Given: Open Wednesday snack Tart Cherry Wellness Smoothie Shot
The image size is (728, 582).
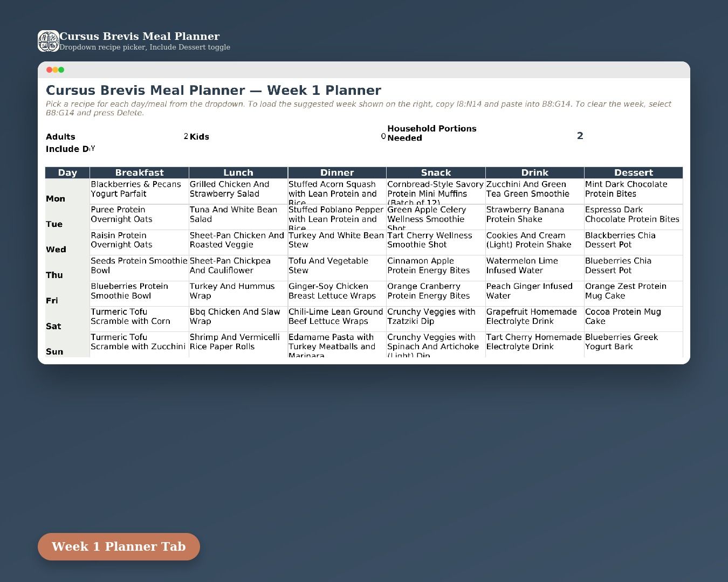Looking at the screenshot, I should (x=436, y=242).
